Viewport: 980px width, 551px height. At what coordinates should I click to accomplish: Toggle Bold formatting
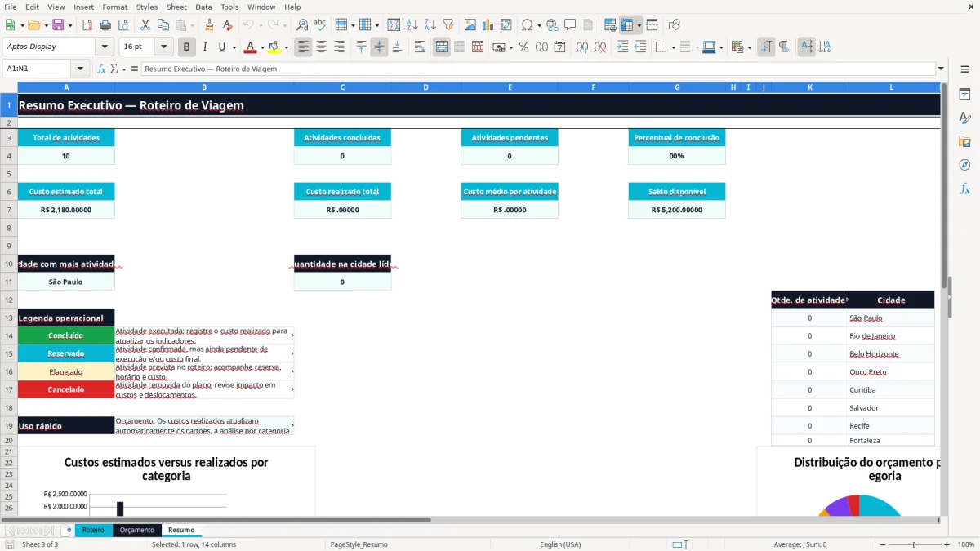pos(186,47)
